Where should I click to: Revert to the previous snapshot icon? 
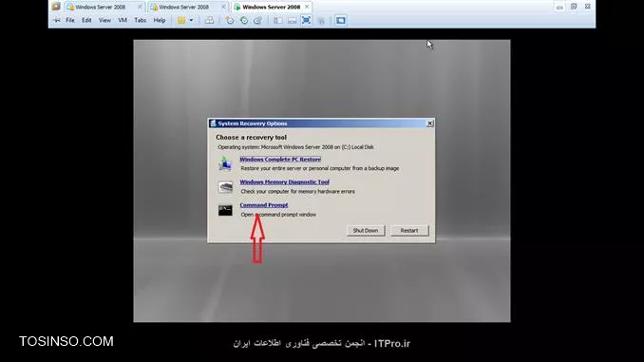click(244, 21)
